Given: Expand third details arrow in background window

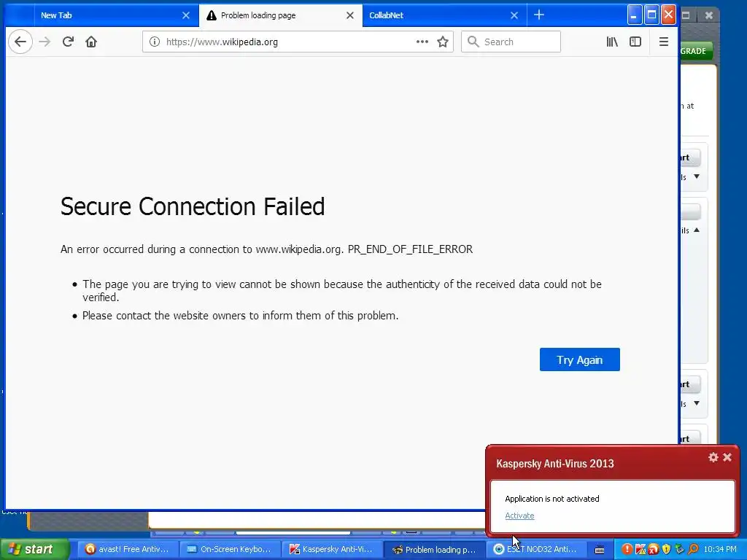Looking at the screenshot, I should pos(697,403).
